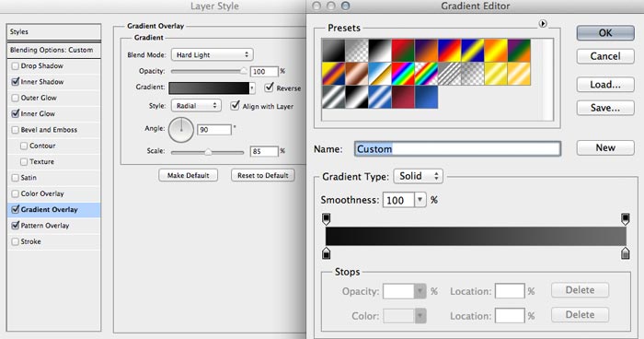This screenshot has height=339, width=644.
Task: Toggle the Reverse gradient checkbox
Action: pos(269,88)
